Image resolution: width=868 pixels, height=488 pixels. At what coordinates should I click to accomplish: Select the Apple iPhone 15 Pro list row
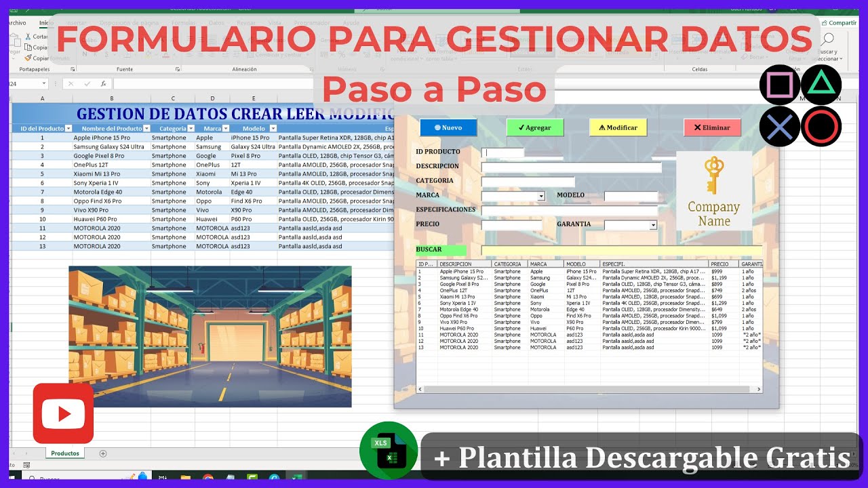589,271
